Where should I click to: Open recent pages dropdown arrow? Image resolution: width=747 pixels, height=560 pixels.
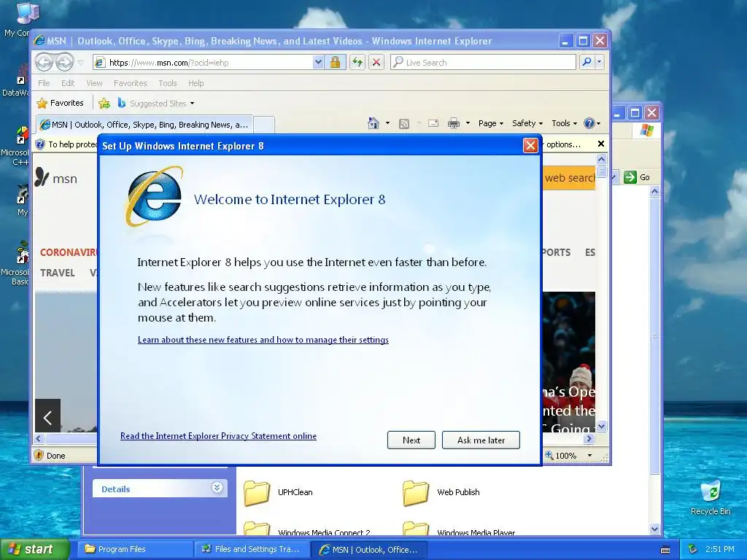pos(80,63)
